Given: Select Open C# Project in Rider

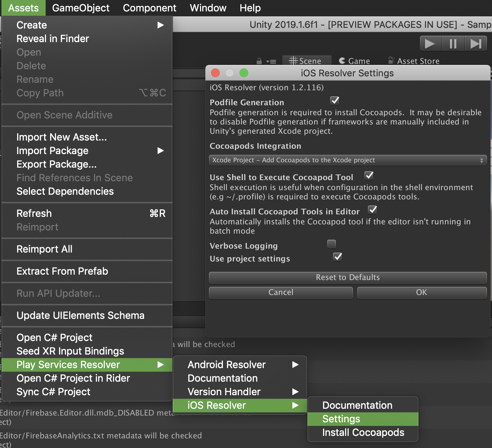Looking at the screenshot, I should (x=87, y=378).
